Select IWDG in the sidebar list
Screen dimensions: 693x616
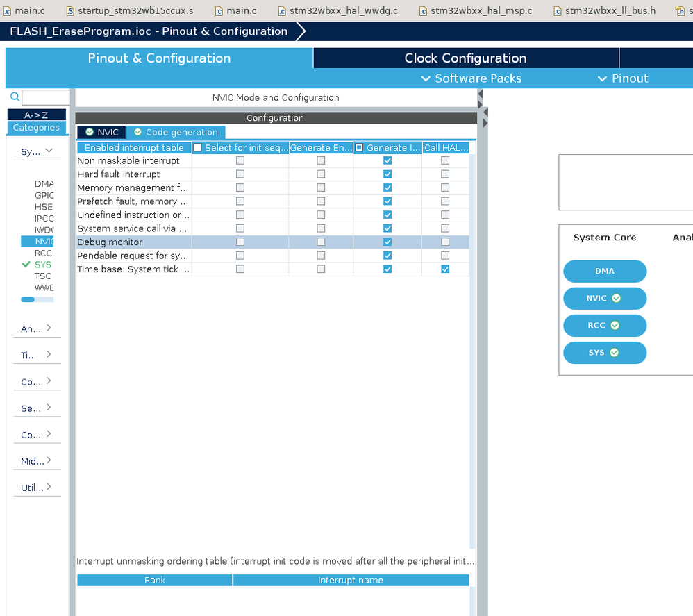coord(44,230)
